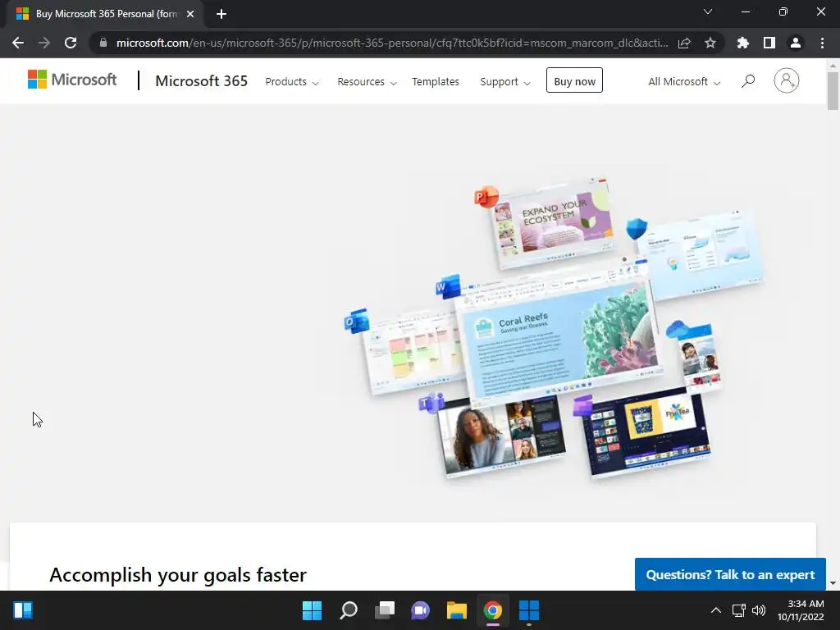Open the Expand Your Ecosystem slide thumbnail
The image size is (840, 630).
(555, 224)
